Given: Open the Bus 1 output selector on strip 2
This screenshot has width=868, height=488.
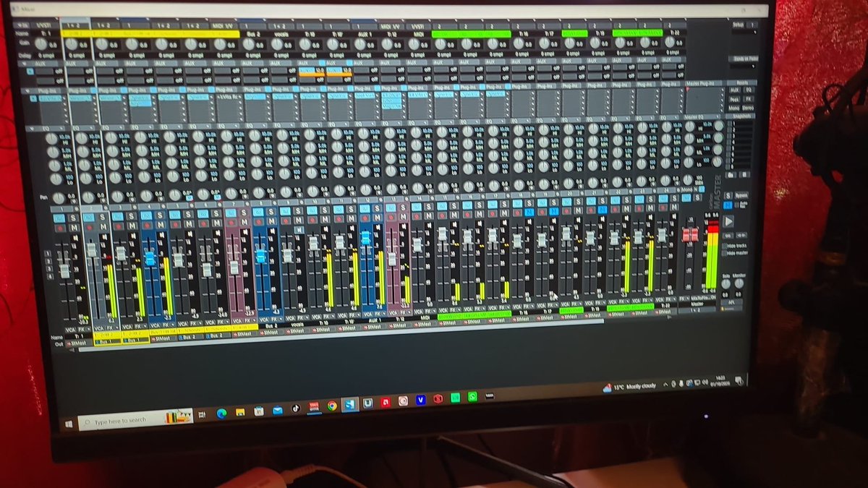Looking at the screenshot, I should [106, 341].
